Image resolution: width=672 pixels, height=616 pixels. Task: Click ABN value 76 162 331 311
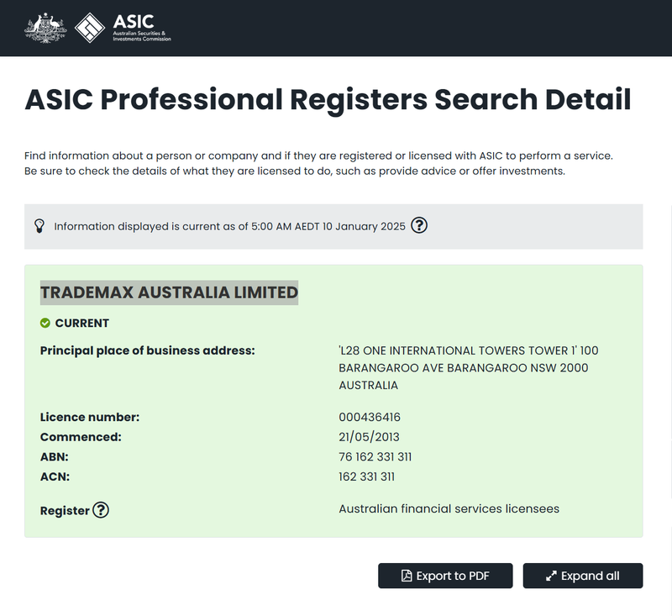375,457
